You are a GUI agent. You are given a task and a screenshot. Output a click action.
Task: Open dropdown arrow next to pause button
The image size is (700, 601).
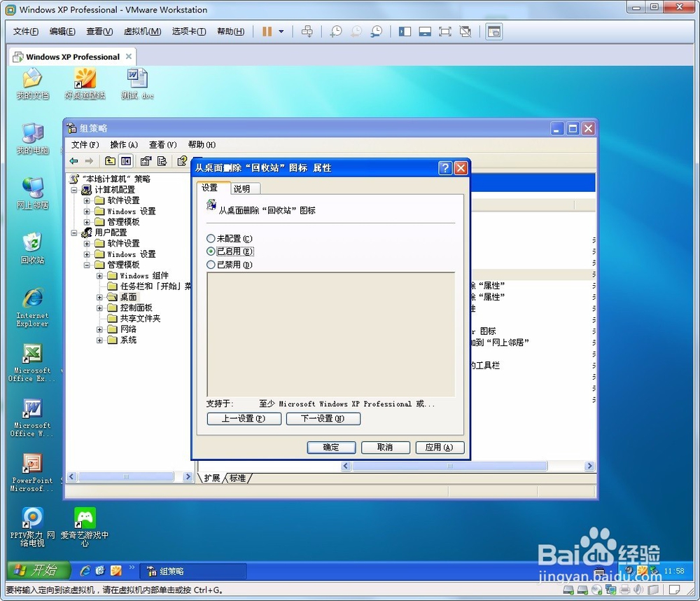pos(281,32)
